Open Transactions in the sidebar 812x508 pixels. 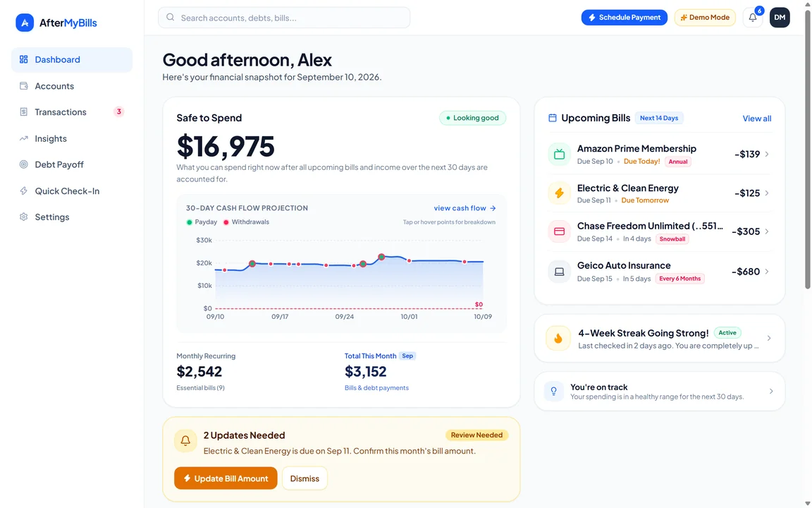(72, 112)
